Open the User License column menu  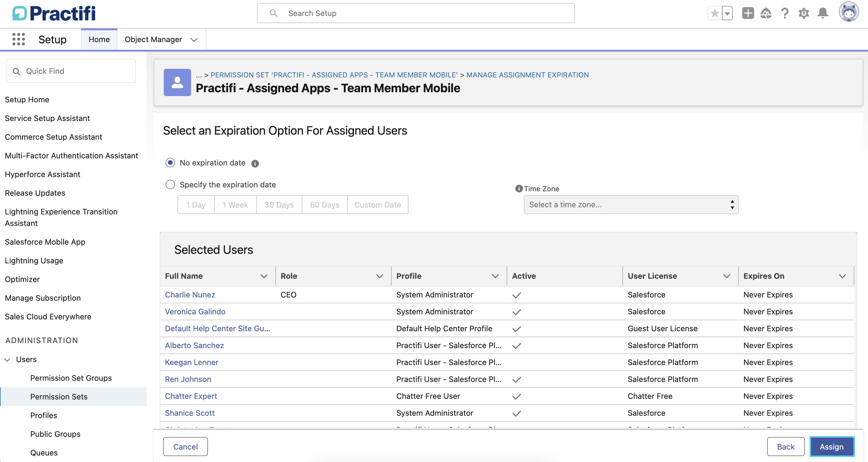(x=726, y=276)
